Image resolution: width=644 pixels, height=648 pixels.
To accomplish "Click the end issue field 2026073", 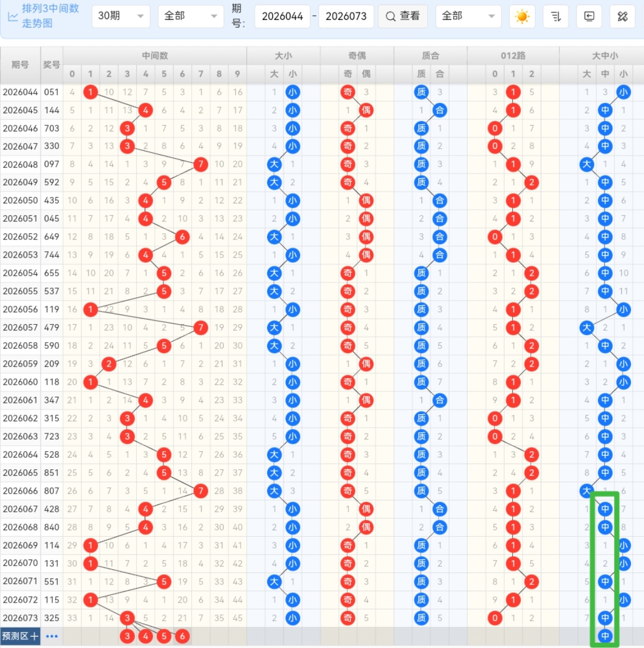I will point(346,16).
